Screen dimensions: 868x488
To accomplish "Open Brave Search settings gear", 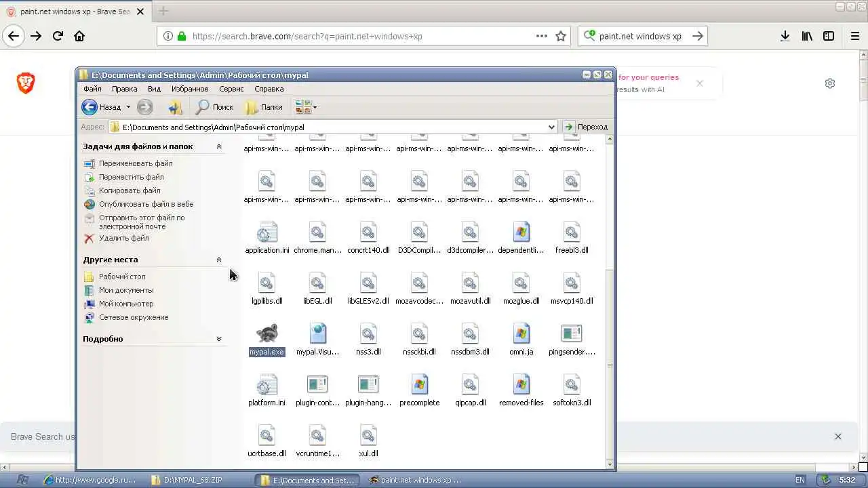I will [830, 83].
